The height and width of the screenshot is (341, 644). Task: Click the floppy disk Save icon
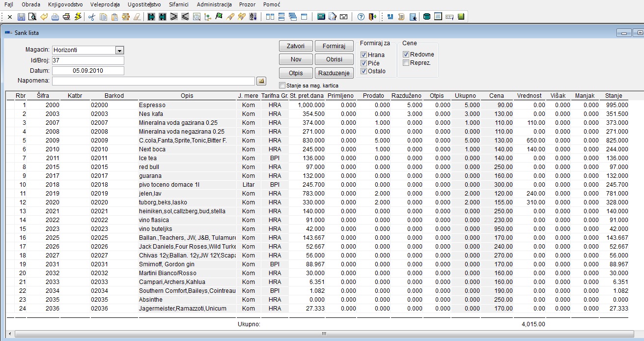click(x=21, y=17)
